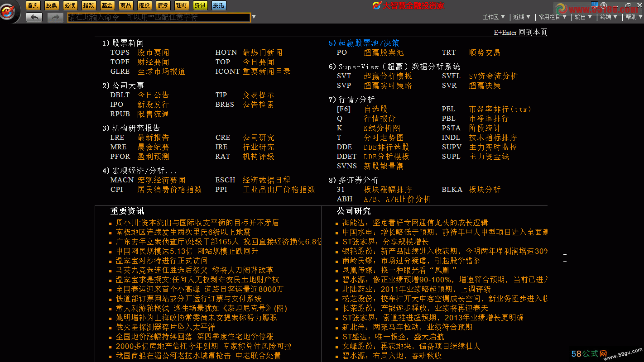Expand the 终端 dropdown menu
The height and width of the screenshot is (362, 644).
pos(609,17)
